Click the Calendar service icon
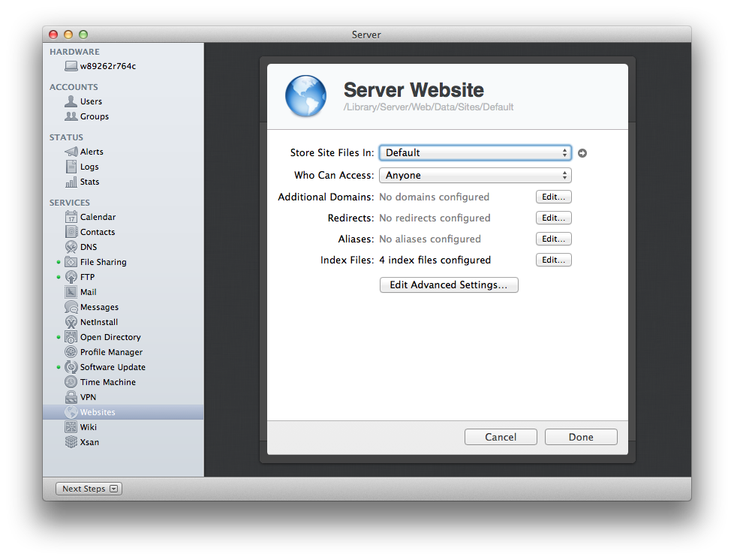 (71, 217)
